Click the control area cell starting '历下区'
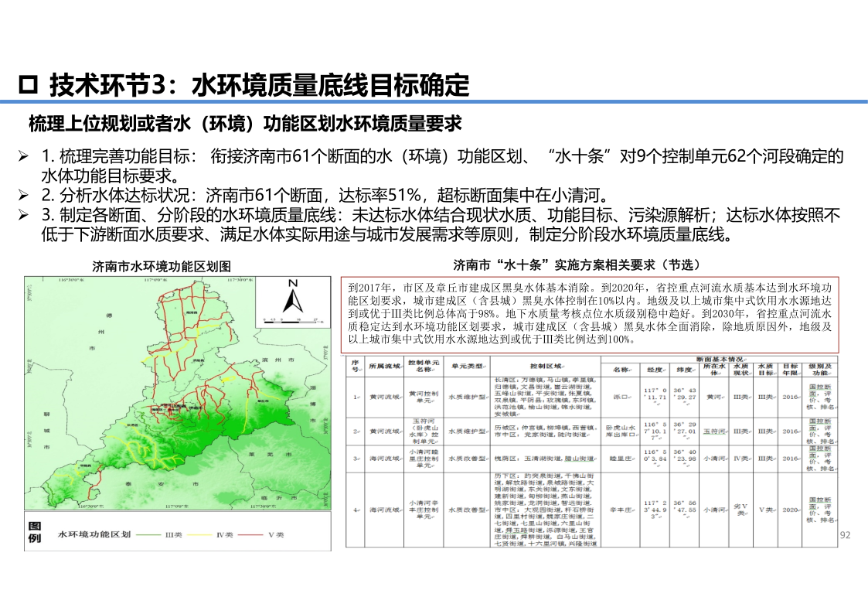 [546, 510]
